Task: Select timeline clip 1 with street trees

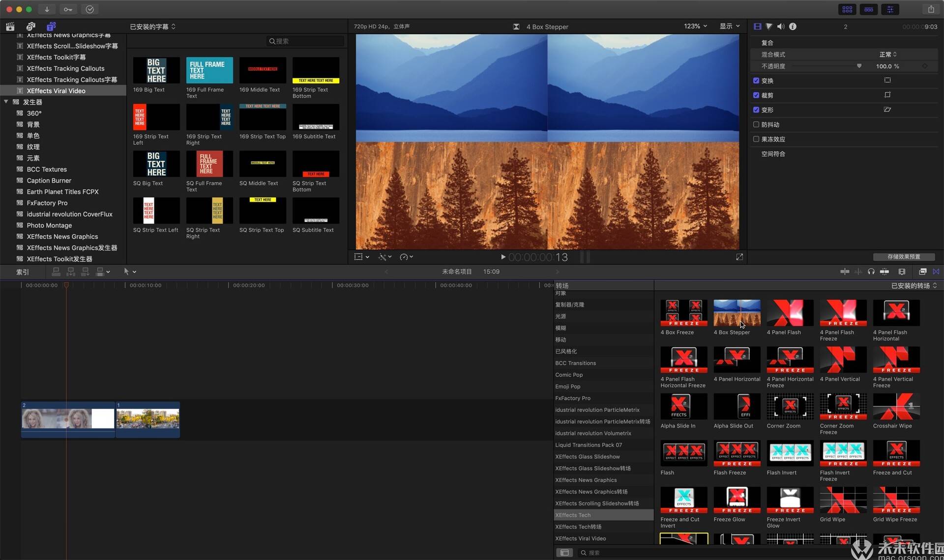Action: [x=148, y=420]
